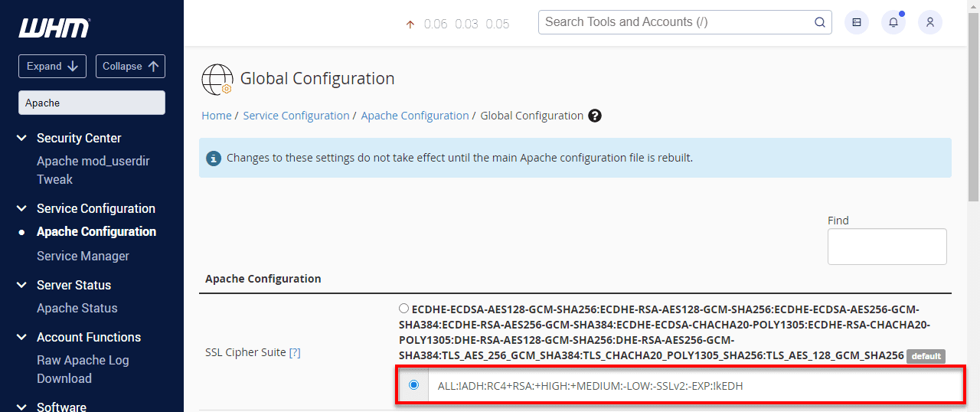Click the search magnifier icon
The width and height of the screenshot is (980, 412).
[819, 22]
